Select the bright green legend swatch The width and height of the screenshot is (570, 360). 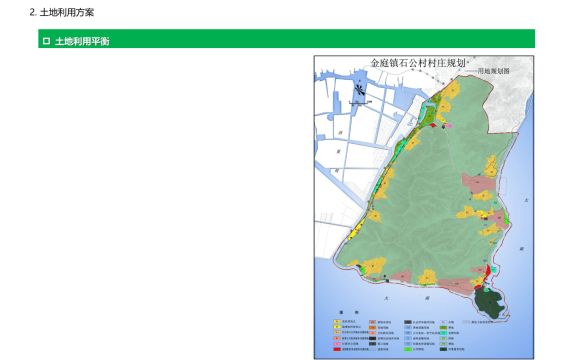[x=408, y=349]
